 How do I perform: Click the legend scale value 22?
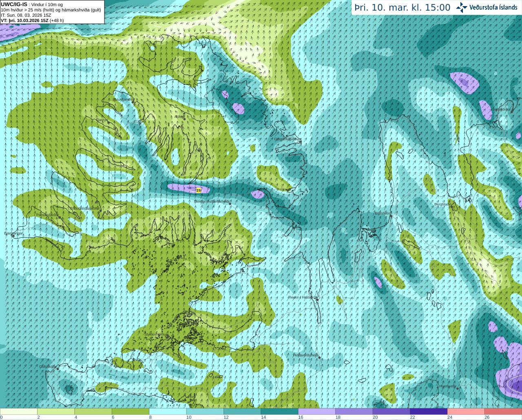pos(412,417)
